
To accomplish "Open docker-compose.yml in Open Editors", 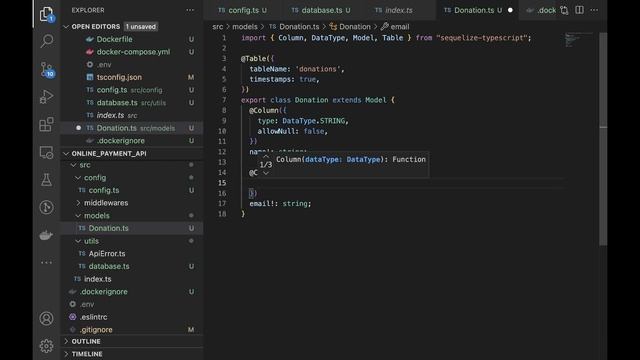I will (132, 52).
